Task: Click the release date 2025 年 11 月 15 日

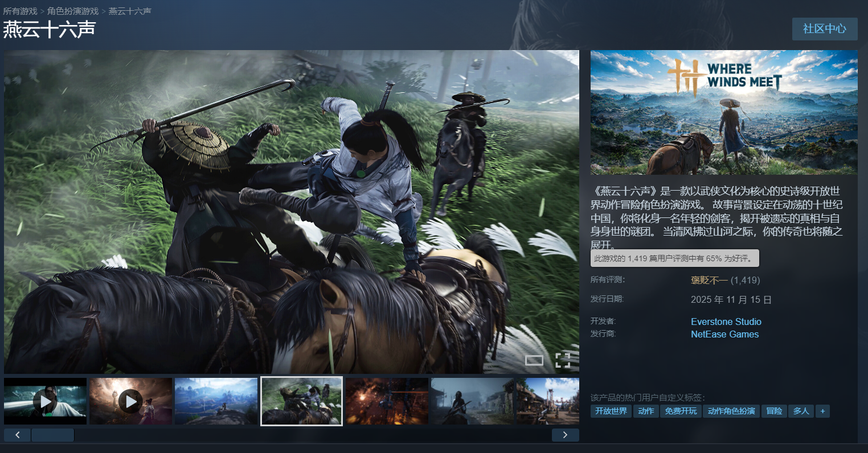Action: point(731,300)
